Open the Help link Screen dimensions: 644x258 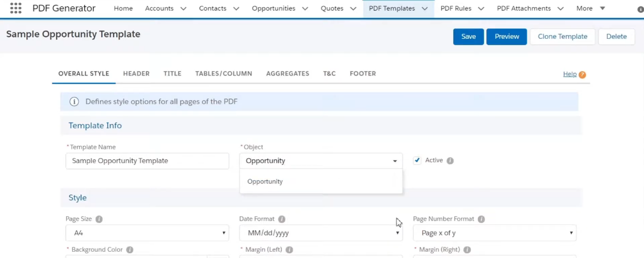tap(570, 74)
